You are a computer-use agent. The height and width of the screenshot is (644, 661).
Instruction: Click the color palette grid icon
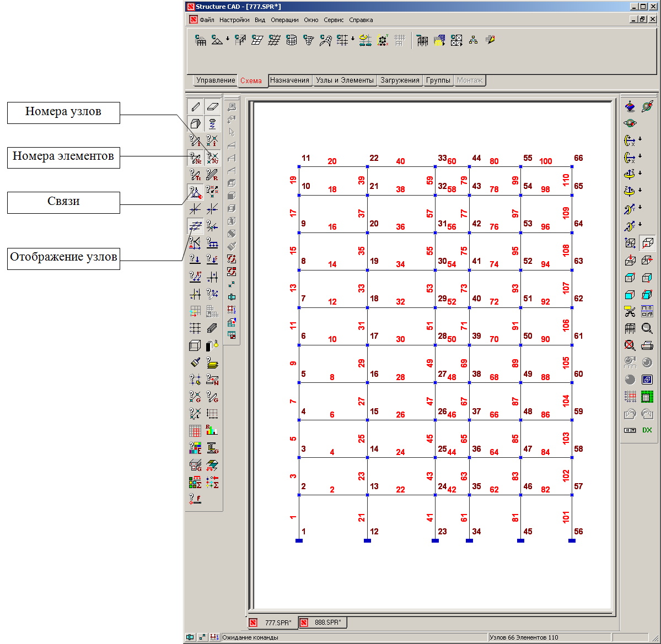tap(195, 448)
